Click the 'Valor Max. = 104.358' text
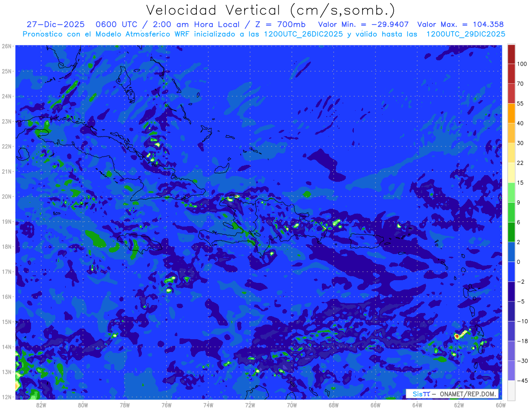 click(x=461, y=24)
